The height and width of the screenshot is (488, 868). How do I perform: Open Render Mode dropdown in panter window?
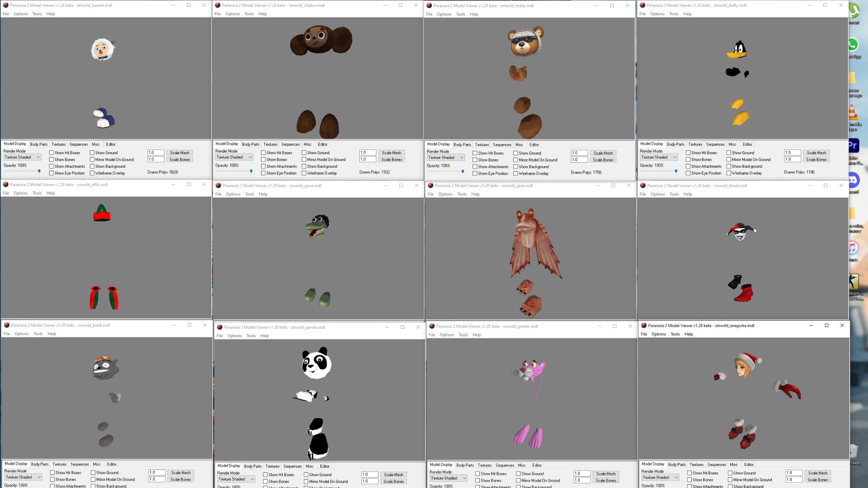(448, 478)
